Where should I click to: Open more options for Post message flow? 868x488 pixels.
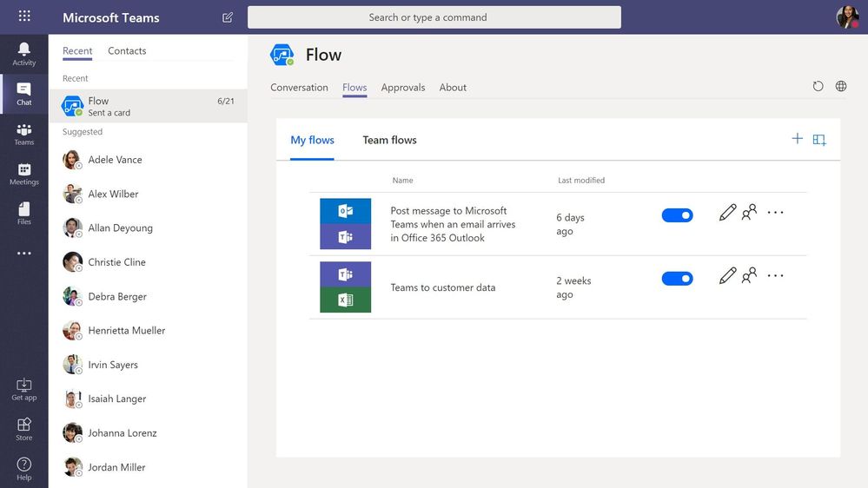(776, 213)
